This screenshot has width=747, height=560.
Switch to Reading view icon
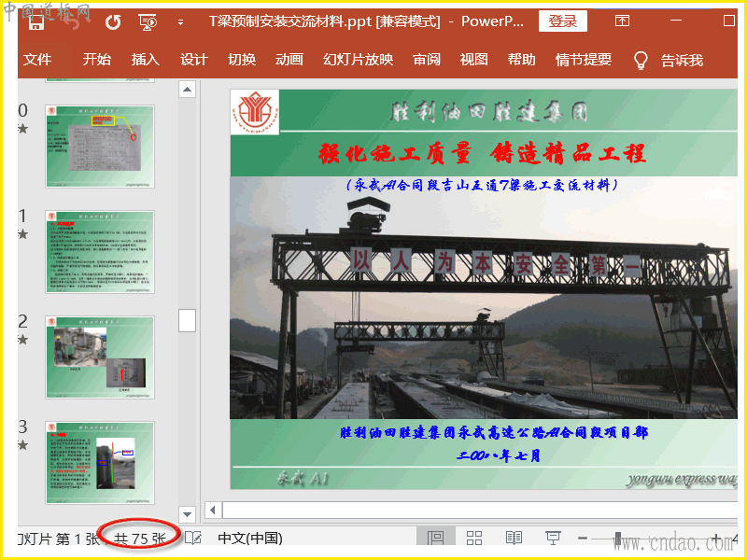pyautogui.click(x=514, y=539)
